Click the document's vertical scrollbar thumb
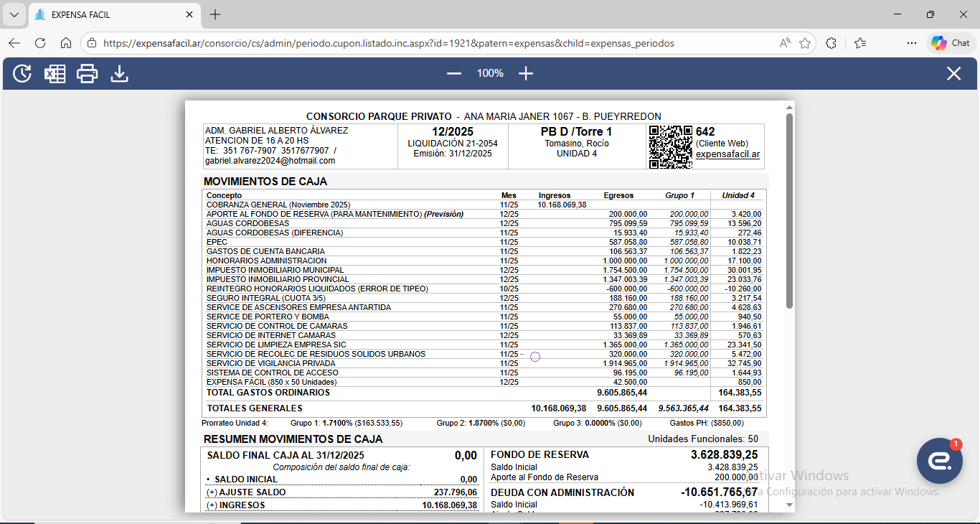 pyautogui.click(x=790, y=208)
